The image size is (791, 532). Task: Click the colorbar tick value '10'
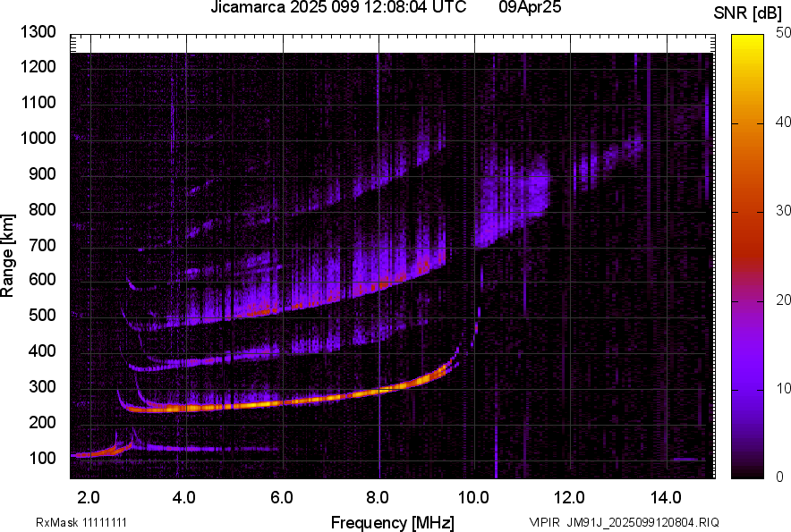(x=783, y=388)
